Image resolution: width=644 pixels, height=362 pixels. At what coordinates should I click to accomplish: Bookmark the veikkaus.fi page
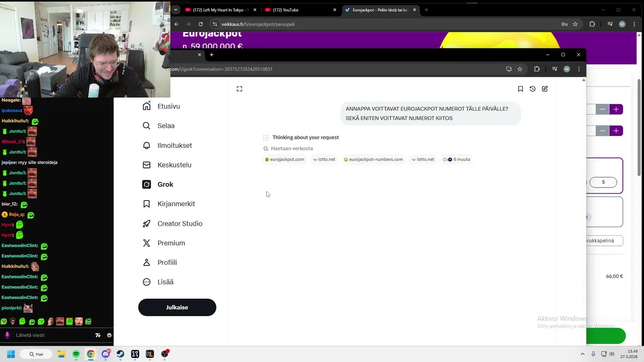point(575,24)
